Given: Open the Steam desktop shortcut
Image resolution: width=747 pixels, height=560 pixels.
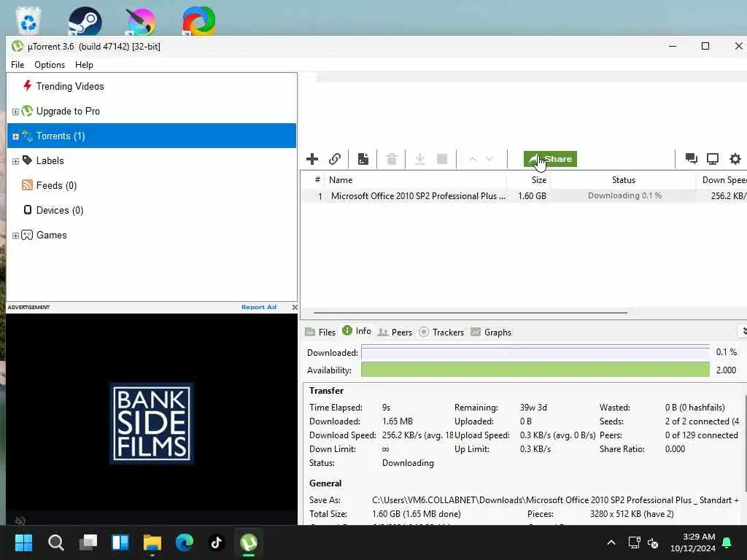Looking at the screenshot, I should click(x=85, y=21).
